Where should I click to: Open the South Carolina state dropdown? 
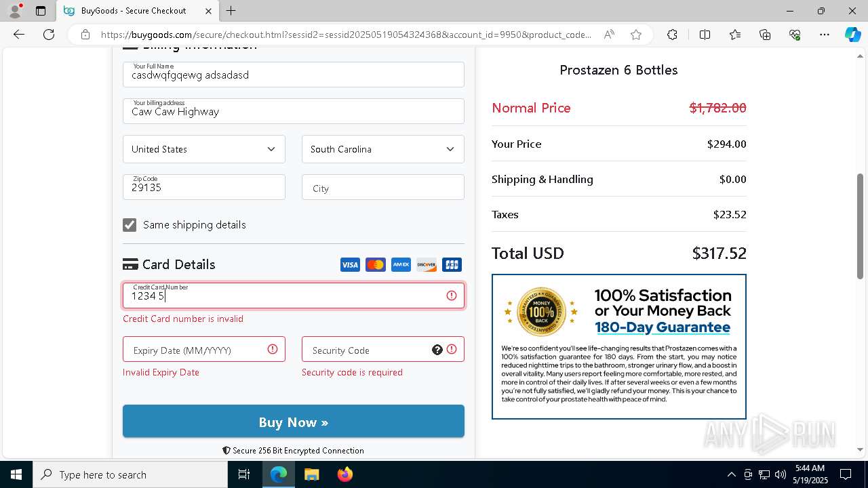[x=383, y=149]
